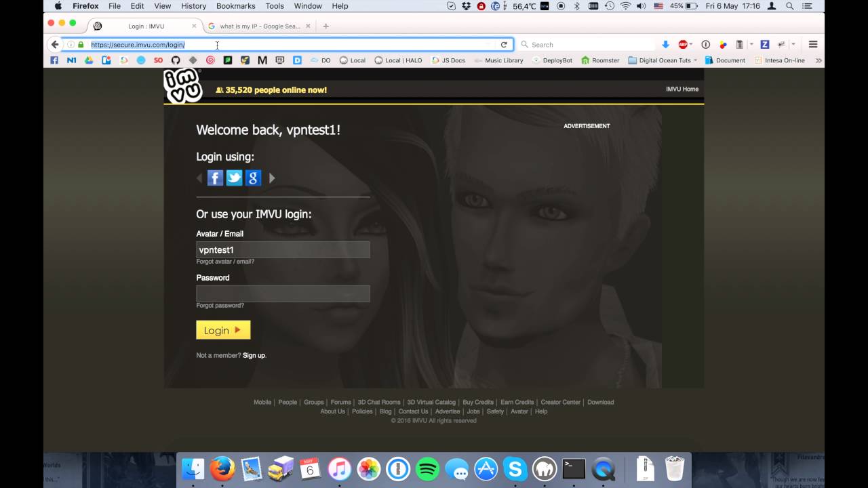Viewport: 868px width, 488px height.
Task: Open the 3D Chat Rooms footer link
Action: (x=379, y=402)
